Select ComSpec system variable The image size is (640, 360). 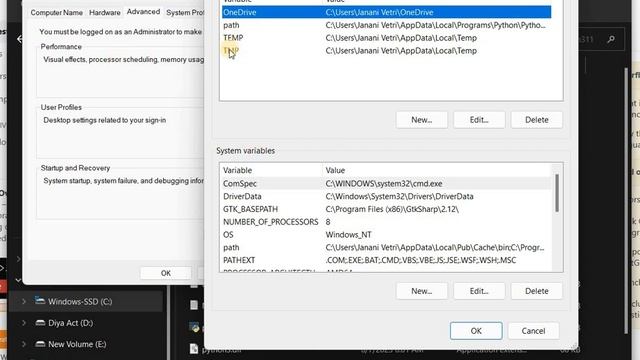click(x=386, y=183)
